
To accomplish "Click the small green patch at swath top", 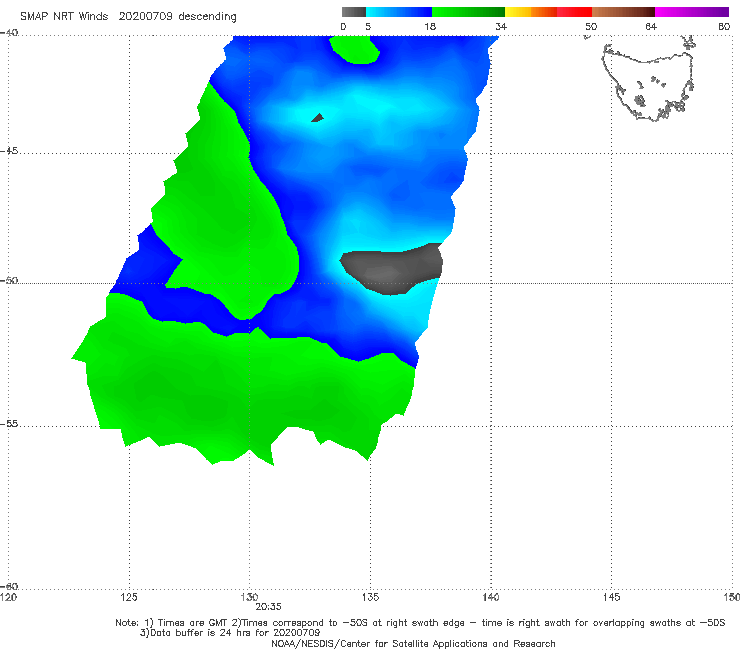I will [x=355, y=49].
